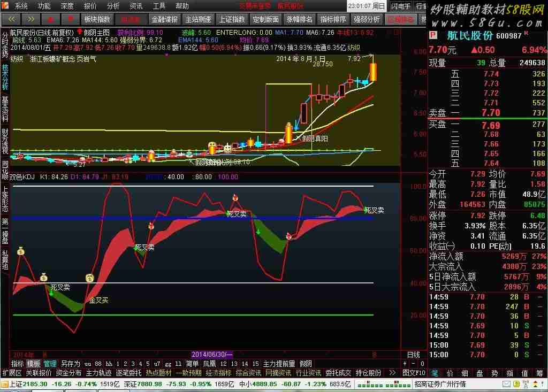The image size is (548, 392).
Task: Click the red up-arrow toolbar button
Action: tap(51, 19)
